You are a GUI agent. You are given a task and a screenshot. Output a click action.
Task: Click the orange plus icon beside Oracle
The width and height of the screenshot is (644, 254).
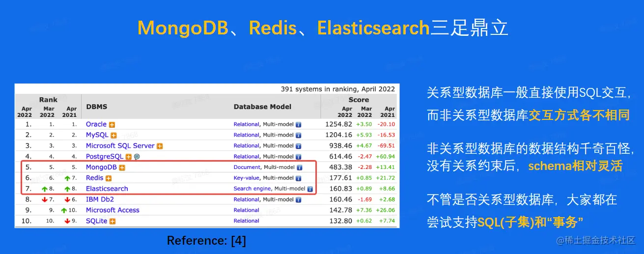pos(112,125)
